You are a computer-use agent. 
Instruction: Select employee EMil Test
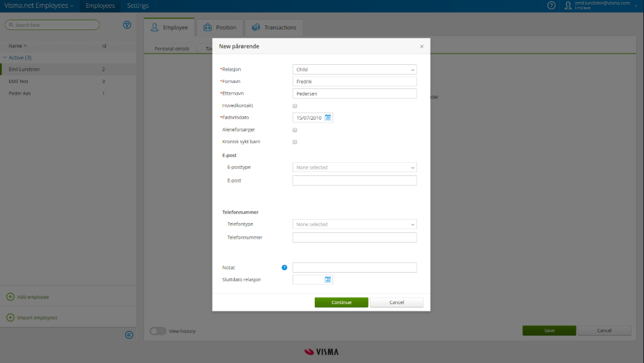click(68, 81)
